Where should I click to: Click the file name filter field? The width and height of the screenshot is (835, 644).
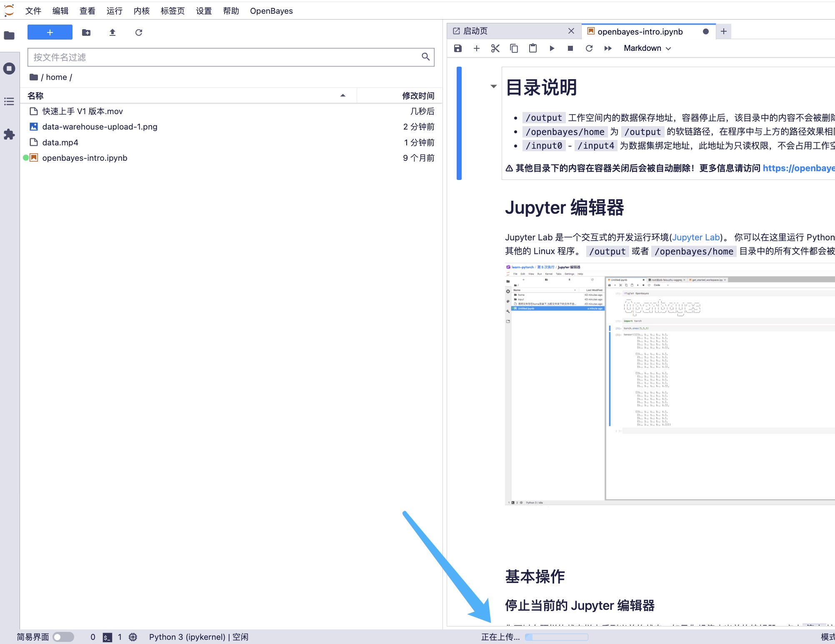[x=225, y=57]
